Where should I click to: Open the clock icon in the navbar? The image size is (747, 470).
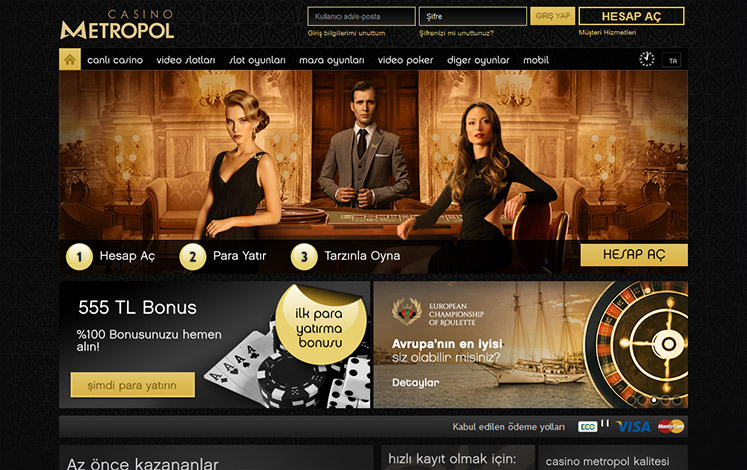pyautogui.click(x=646, y=59)
